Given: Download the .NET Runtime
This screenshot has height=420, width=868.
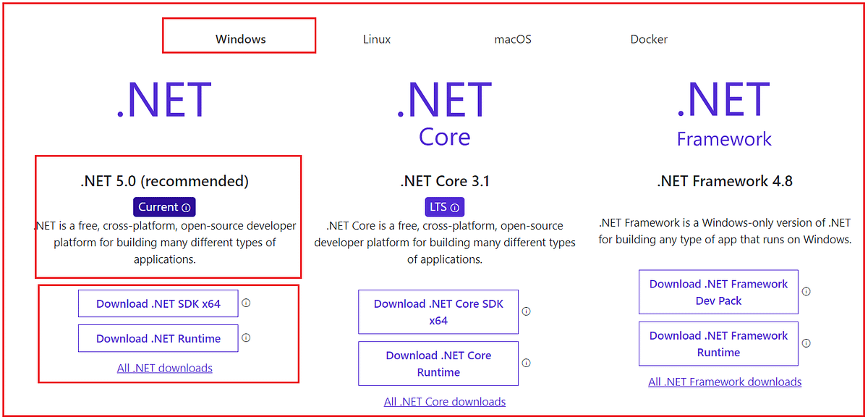Looking at the screenshot, I should [158, 338].
